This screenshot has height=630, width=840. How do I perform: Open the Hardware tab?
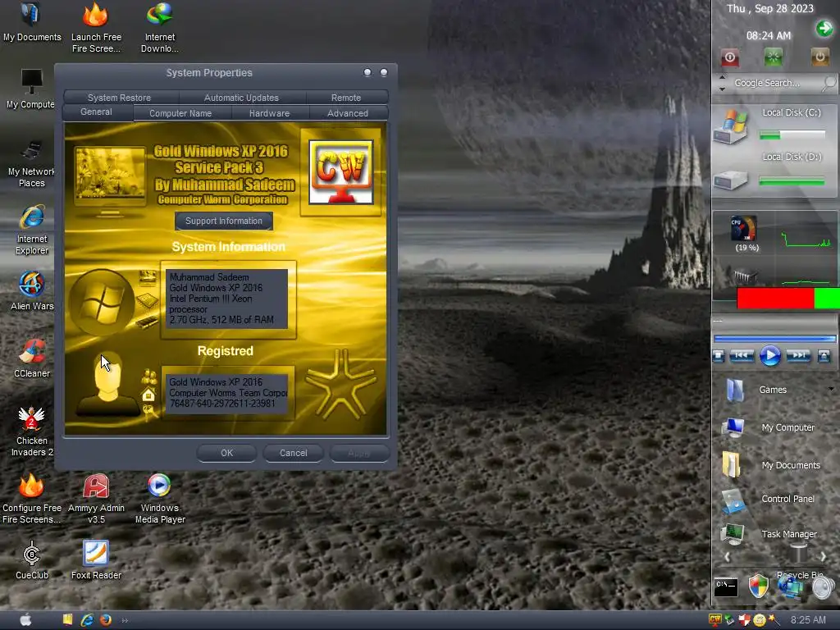269,113
